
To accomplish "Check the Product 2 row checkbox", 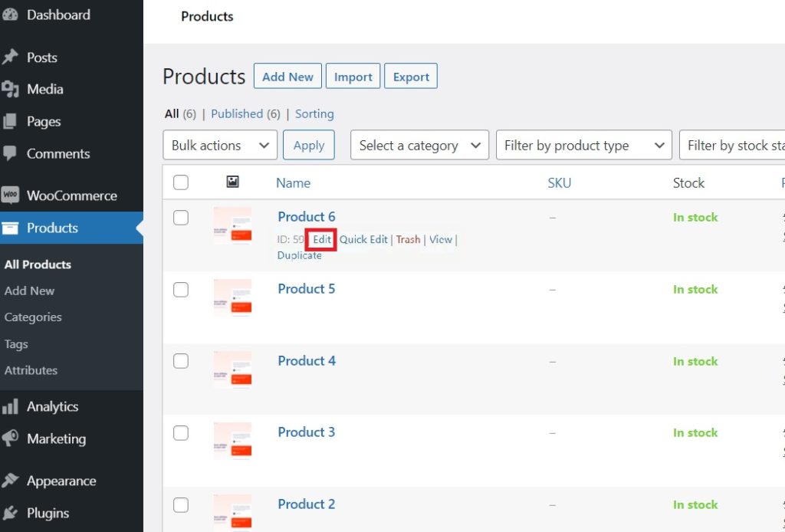I will [x=181, y=505].
